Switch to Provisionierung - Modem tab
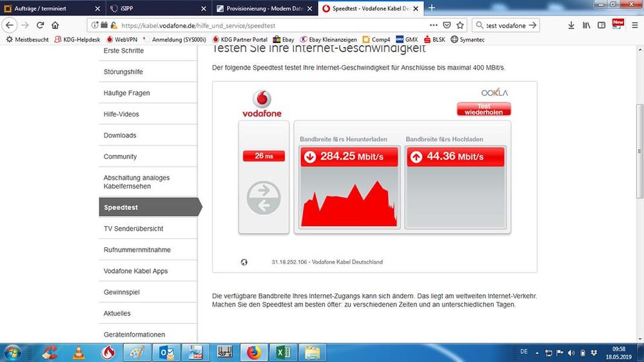Image resolution: width=644 pixels, height=362 pixels. [265, 8]
